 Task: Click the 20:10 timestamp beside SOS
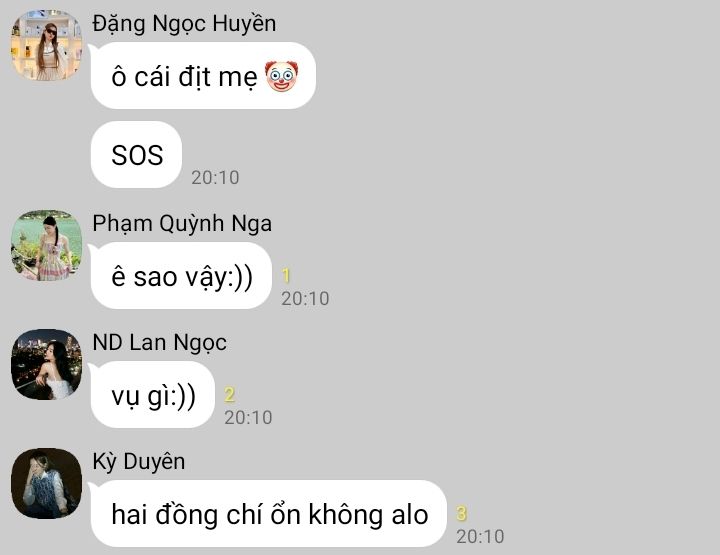point(215,178)
